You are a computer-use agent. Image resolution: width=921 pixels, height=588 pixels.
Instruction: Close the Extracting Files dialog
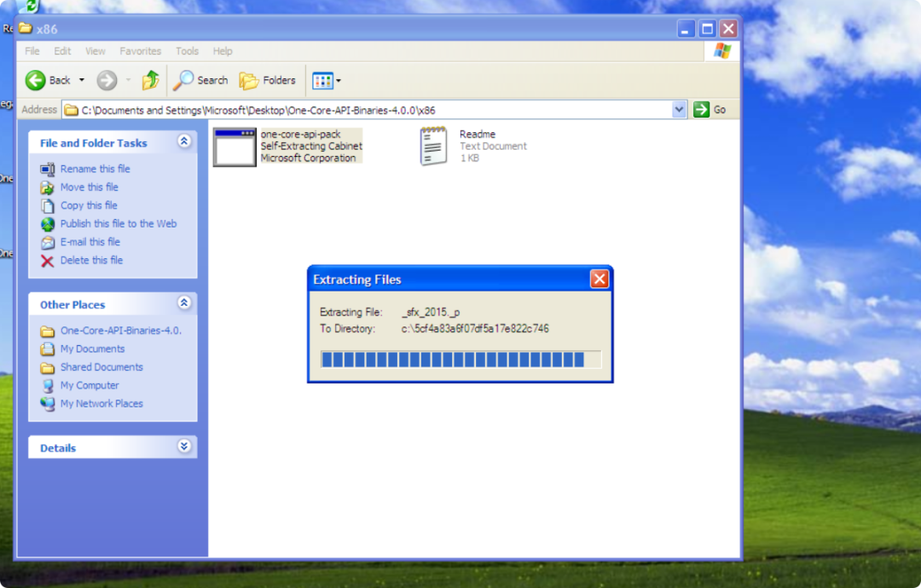click(x=600, y=279)
